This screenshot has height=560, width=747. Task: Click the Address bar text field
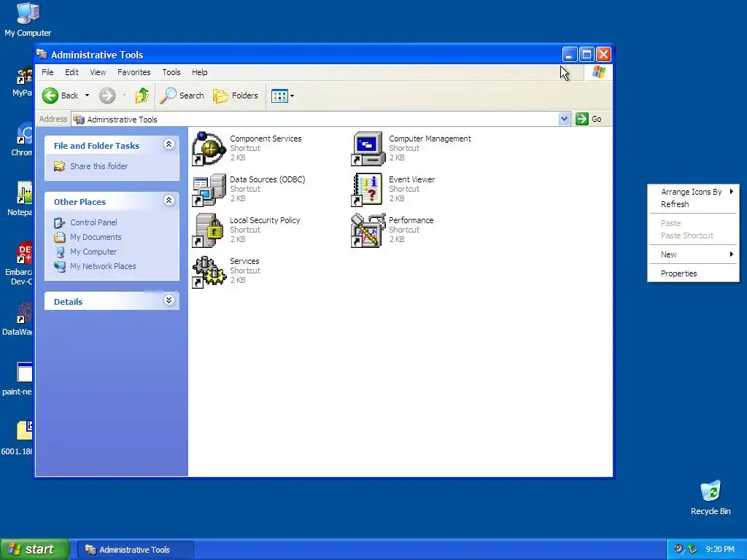[314, 119]
